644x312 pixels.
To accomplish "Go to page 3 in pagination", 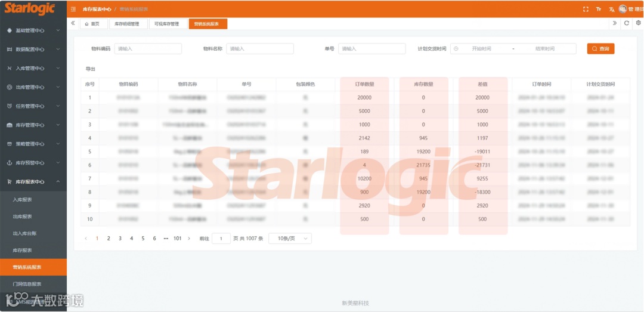I will tap(120, 239).
